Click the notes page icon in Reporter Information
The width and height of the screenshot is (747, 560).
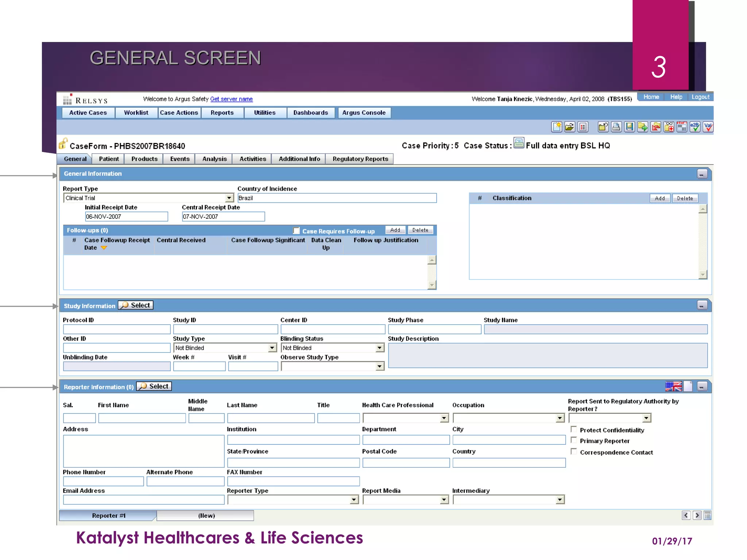(x=688, y=386)
